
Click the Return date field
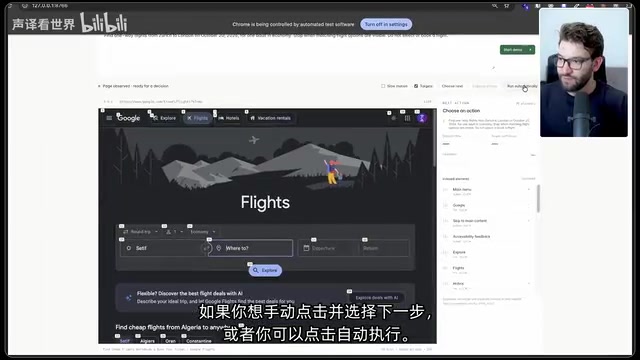[384, 248]
